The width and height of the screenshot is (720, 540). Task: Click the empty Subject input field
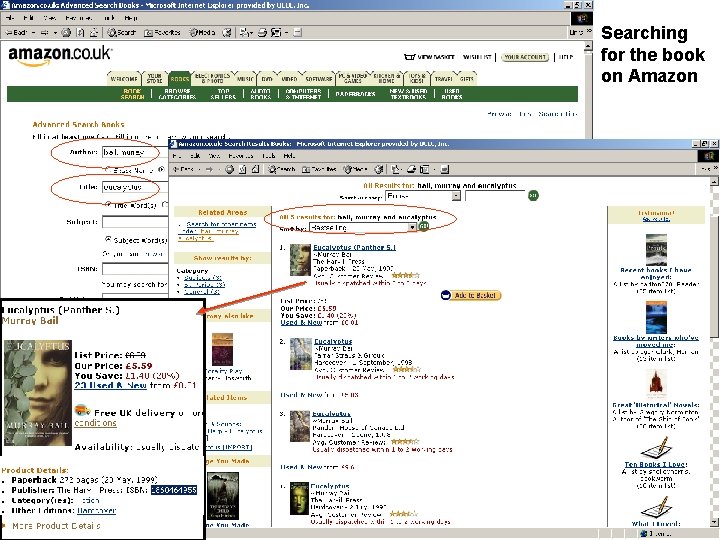pyautogui.click(x=135, y=222)
